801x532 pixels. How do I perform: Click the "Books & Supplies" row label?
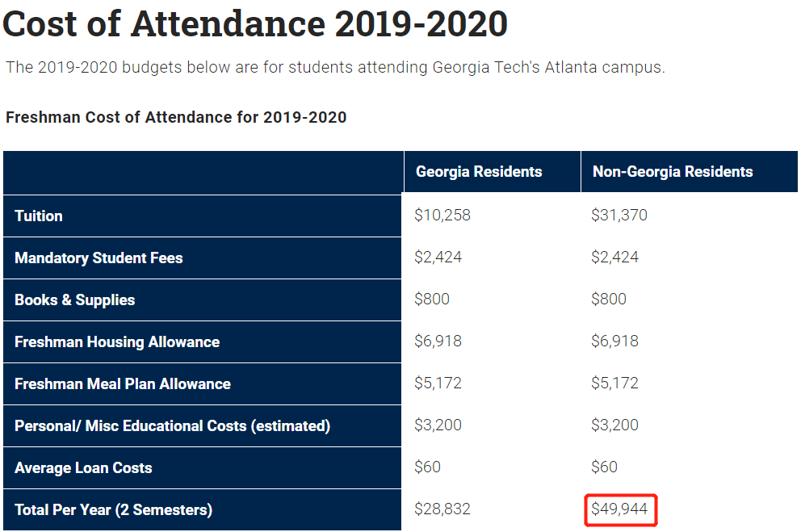[74, 300]
